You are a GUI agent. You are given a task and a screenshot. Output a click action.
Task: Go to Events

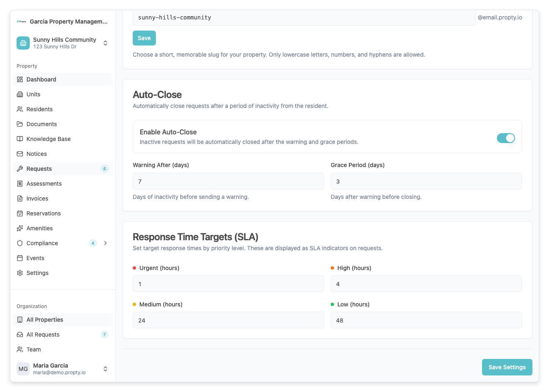(63, 258)
